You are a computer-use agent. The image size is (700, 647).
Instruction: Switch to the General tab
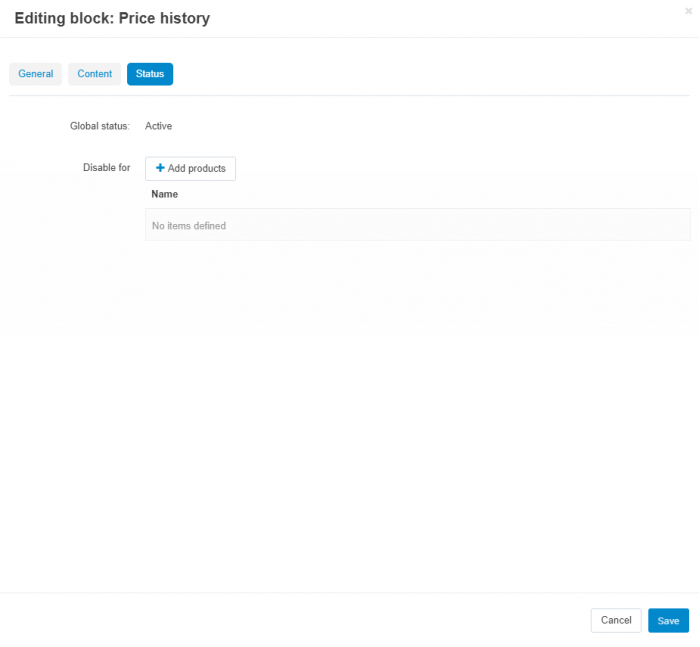point(35,74)
